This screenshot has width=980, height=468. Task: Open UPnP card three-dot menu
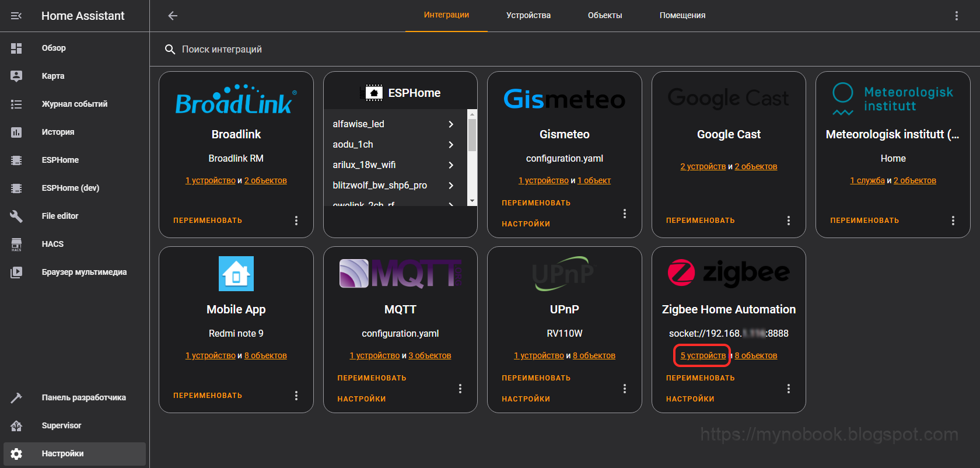625,389
